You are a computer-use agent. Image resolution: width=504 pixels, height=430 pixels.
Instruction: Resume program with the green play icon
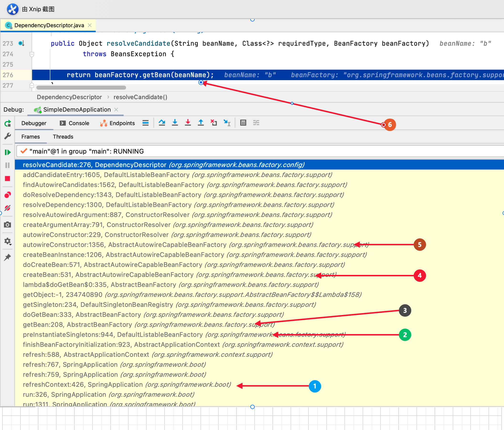8,152
